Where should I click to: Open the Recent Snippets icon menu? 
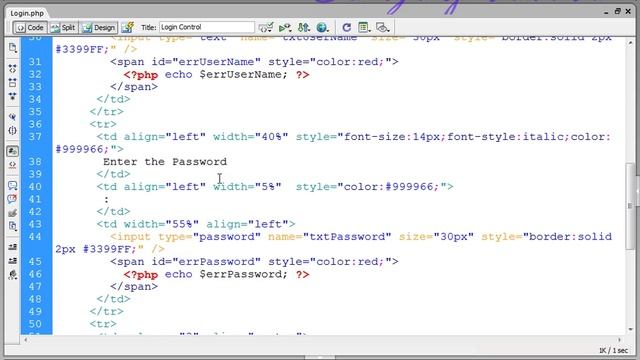pos(13,226)
